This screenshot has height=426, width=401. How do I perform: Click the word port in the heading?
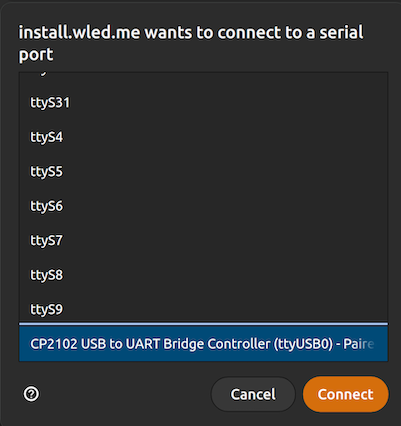point(36,55)
